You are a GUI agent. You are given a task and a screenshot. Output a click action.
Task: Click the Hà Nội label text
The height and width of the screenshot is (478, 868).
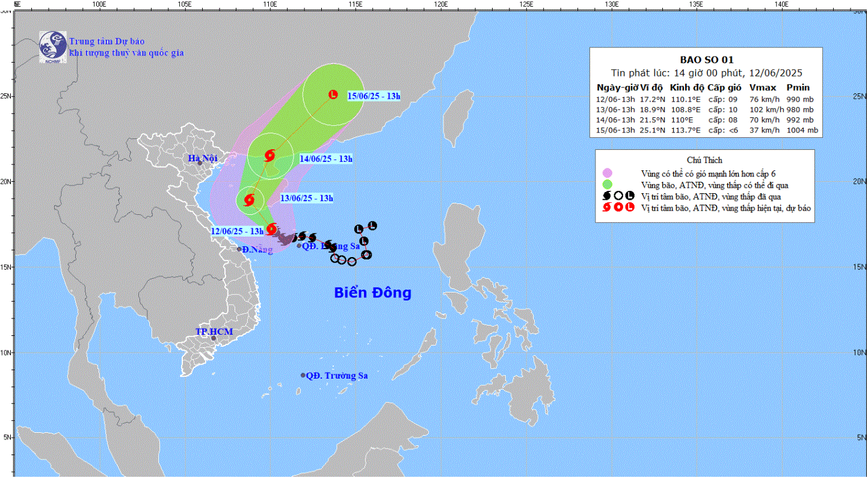click(x=202, y=159)
